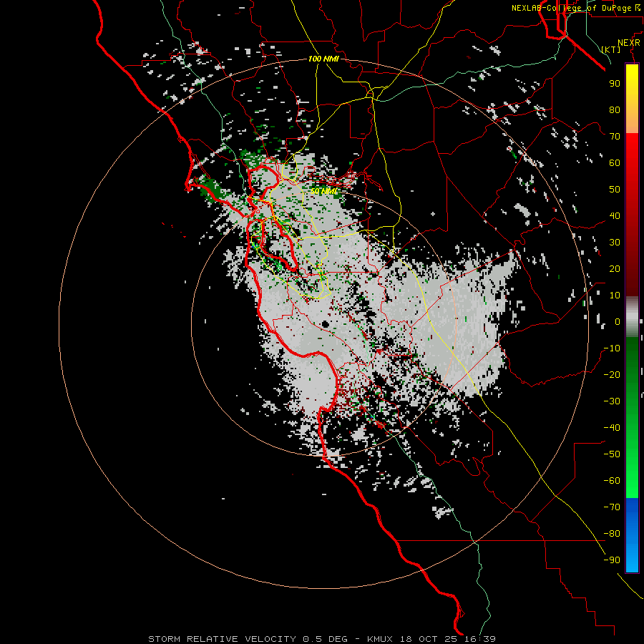644x644 pixels.
Task: Select the -10 value on the velocity scale
Action: click(x=612, y=348)
